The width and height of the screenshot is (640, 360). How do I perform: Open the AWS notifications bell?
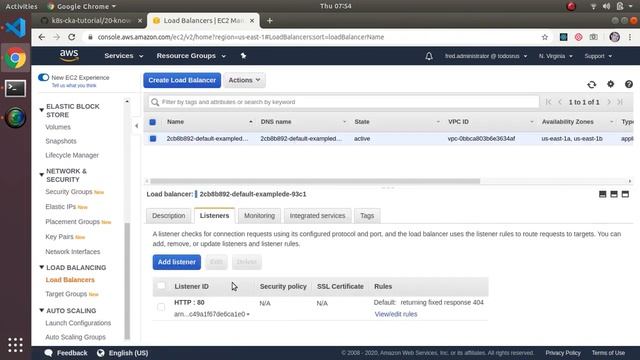click(429, 56)
